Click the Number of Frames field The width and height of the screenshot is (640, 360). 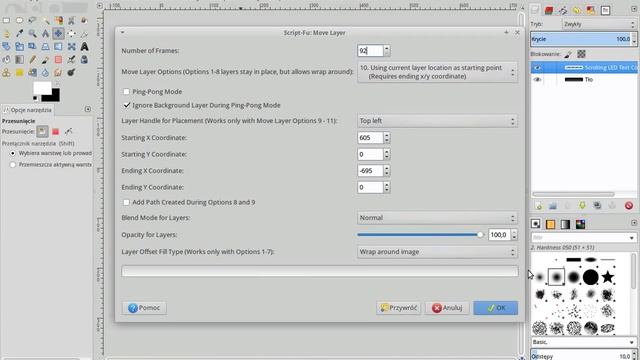pos(370,51)
